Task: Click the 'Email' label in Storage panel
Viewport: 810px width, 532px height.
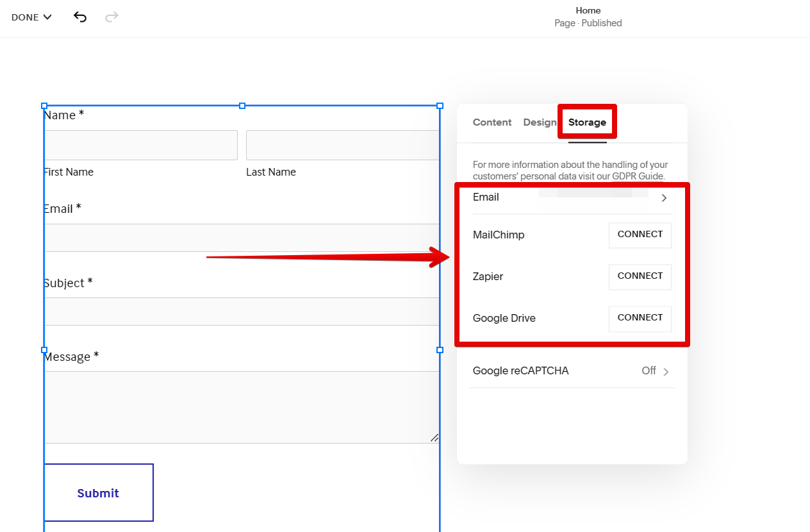Action: point(486,197)
